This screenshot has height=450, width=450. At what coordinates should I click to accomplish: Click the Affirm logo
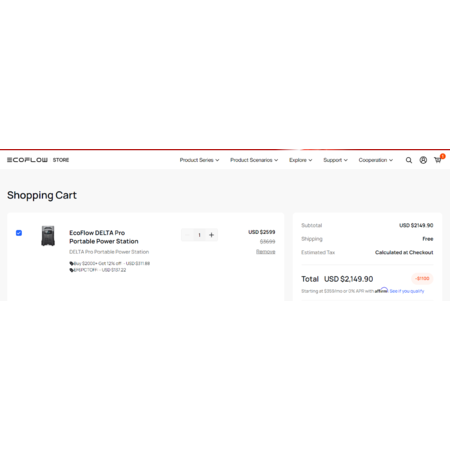pyautogui.click(x=381, y=291)
